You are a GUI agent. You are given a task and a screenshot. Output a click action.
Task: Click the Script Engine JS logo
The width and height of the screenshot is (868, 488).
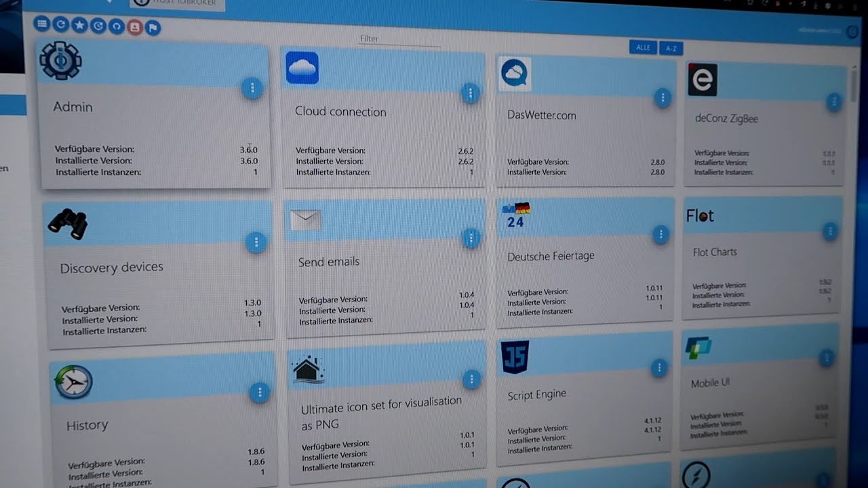(x=515, y=358)
